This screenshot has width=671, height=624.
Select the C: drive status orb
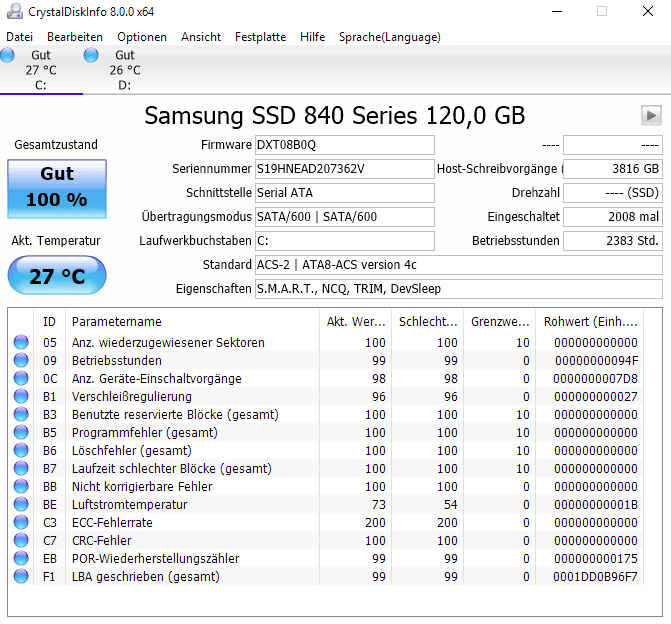[x=7, y=55]
